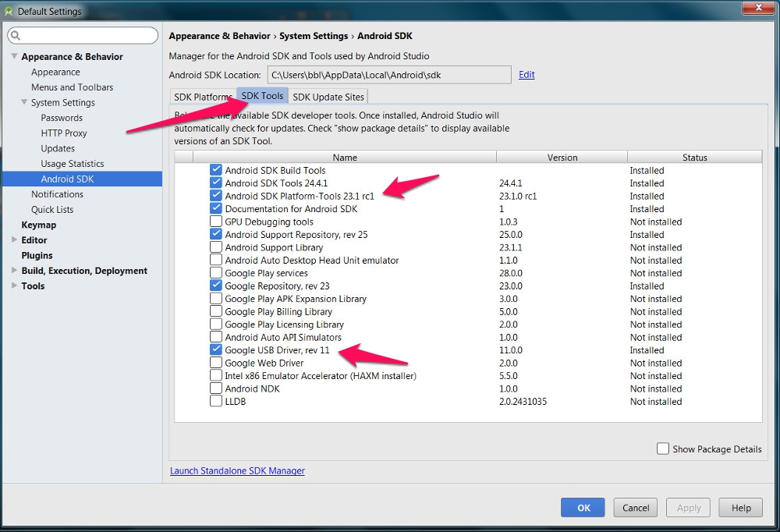Check Intel x86 Emulator Accelerator (HAXM installer)
The height and width of the screenshot is (532, 780).
pyautogui.click(x=216, y=376)
